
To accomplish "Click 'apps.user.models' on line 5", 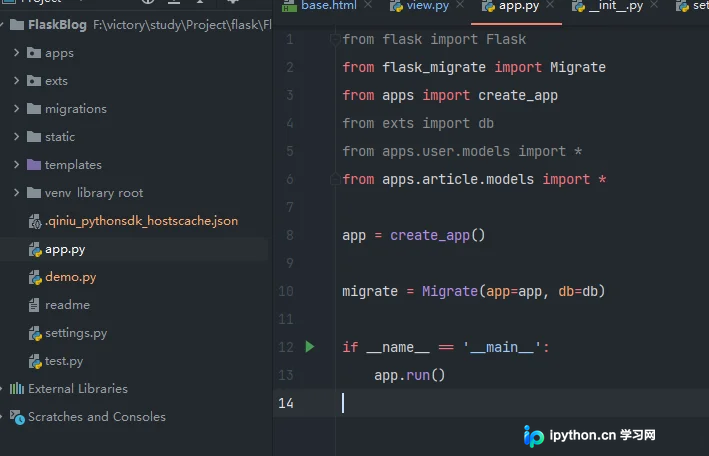I will tap(446, 152).
